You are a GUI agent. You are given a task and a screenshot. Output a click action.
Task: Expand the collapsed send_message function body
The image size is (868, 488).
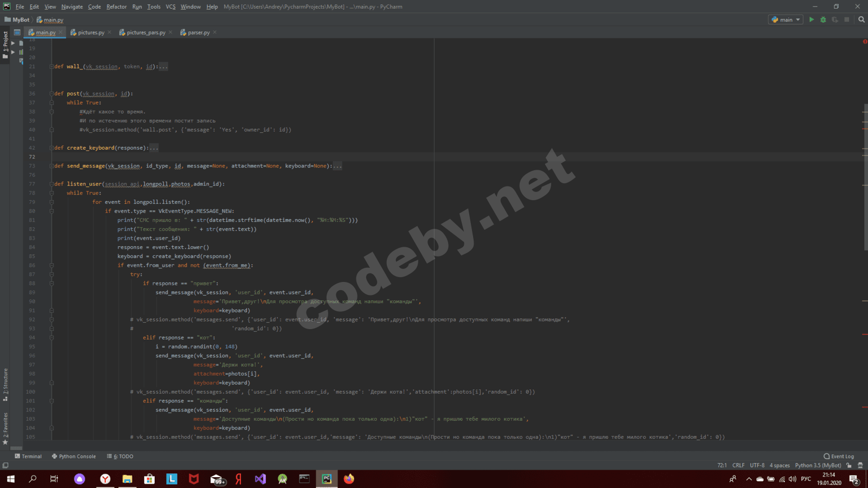click(x=337, y=166)
